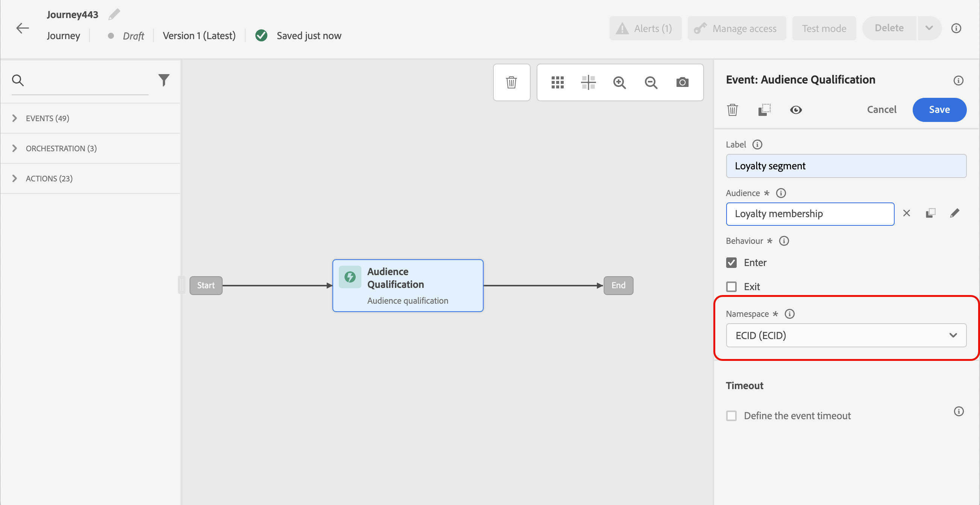Click Cancel in the event panel
This screenshot has height=505, width=980.
coord(881,110)
